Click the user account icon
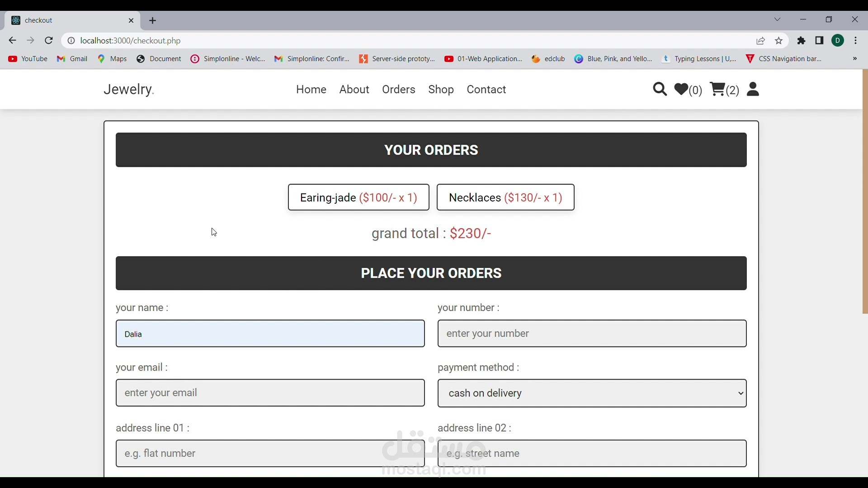 coord(753,89)
